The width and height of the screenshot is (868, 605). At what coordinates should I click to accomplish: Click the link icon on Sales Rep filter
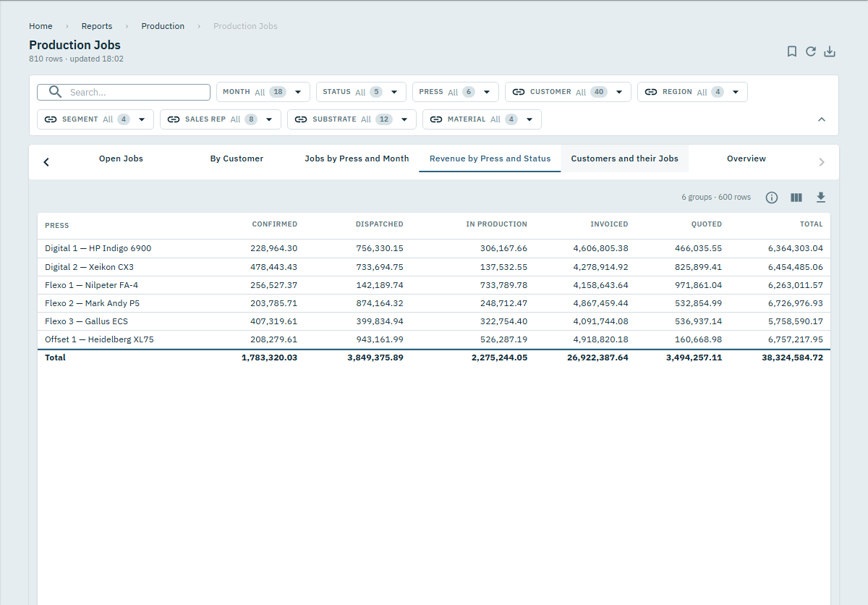(x=174, y=119)
